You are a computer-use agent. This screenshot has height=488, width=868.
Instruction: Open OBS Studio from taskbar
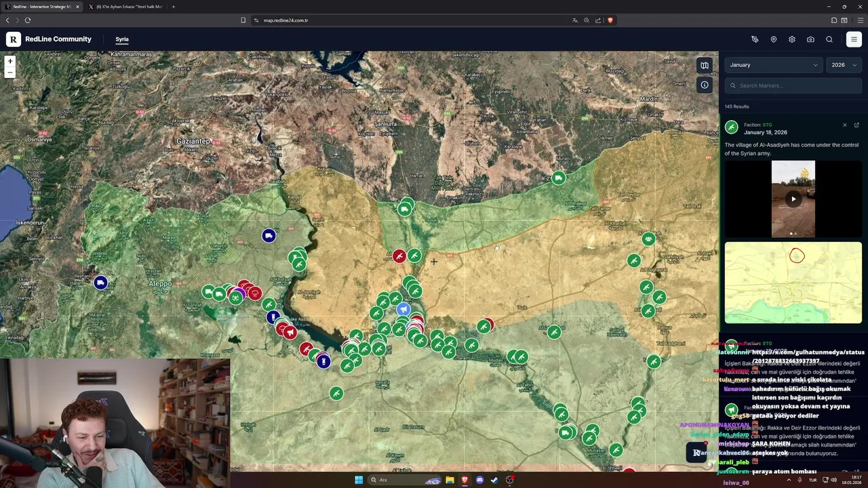tap(509, 480)
